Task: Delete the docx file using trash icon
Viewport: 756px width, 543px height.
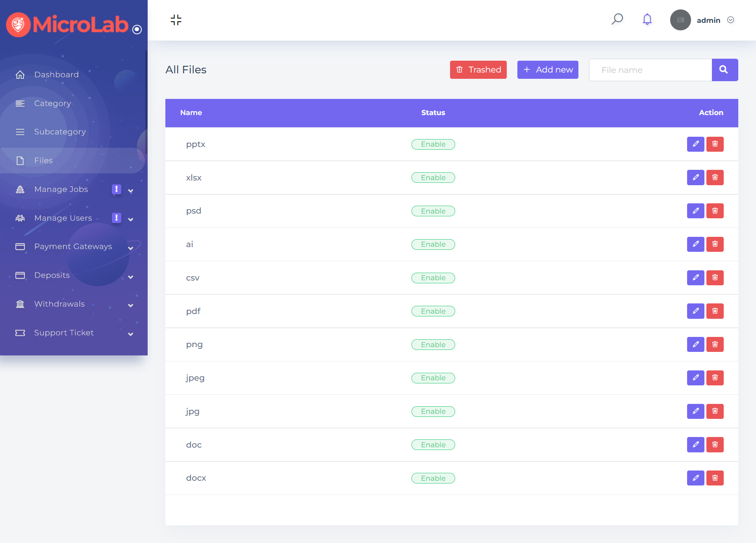Action: click(715, 478)
